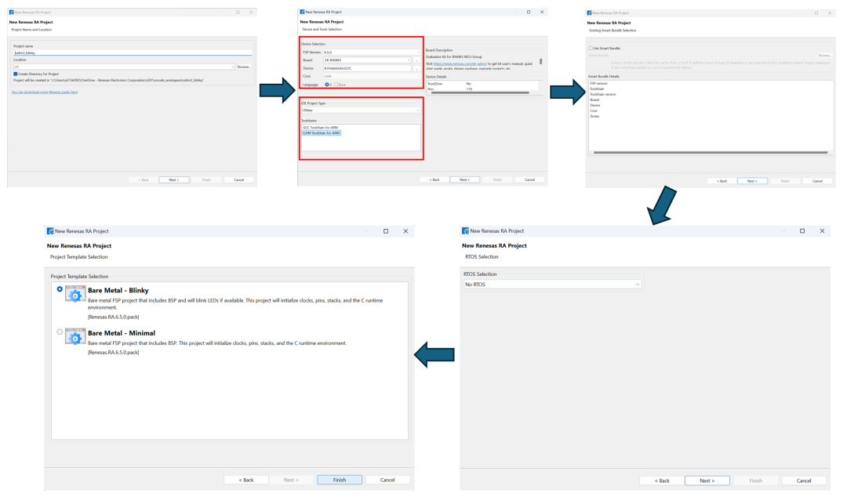Choose the Bare Metal - Blinky radio button
This screenshot has width=847, height=504.
pos(60,289)
